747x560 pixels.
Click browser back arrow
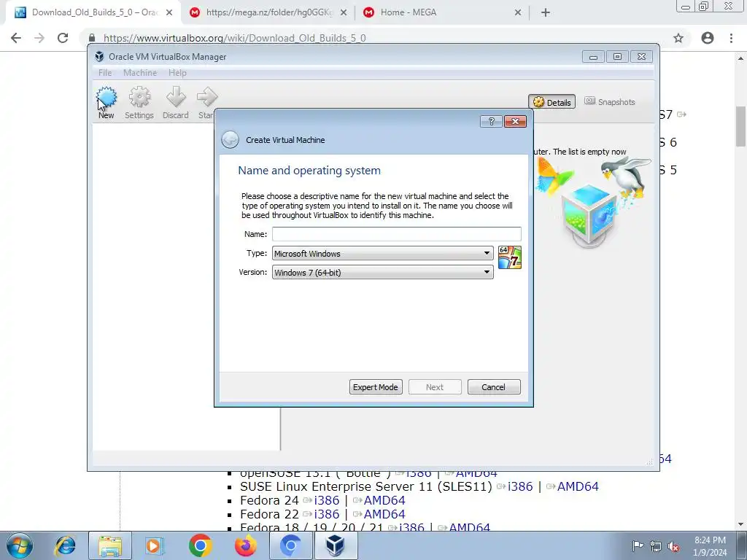(x=16, y=38)
